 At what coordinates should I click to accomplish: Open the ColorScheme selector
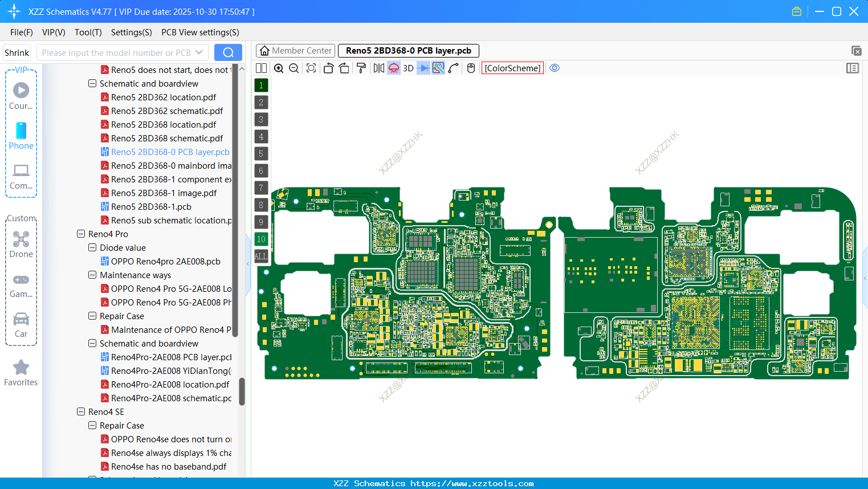coord(512,68)
